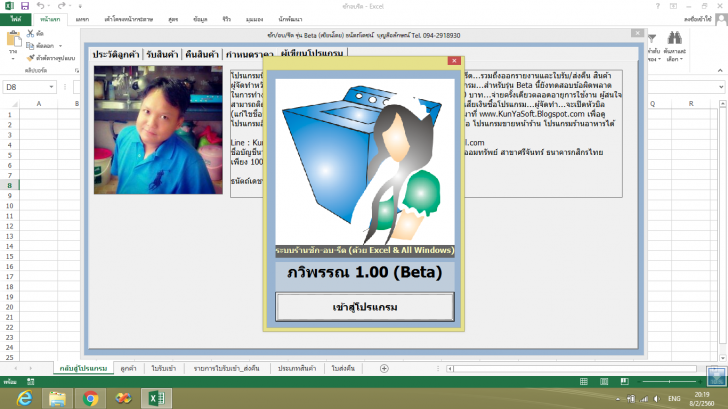Click the next sheet navigation arrow
The height and width of the screenshot is (409, 728).
31,368
